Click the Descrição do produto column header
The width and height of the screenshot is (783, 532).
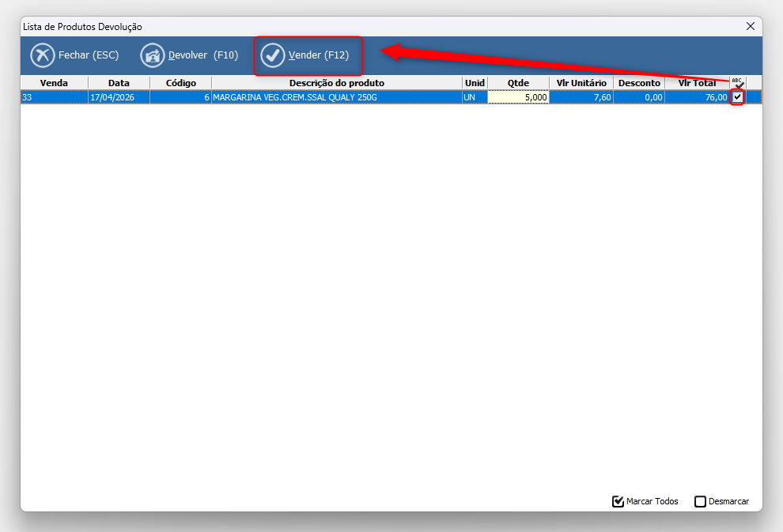point(337,83)
